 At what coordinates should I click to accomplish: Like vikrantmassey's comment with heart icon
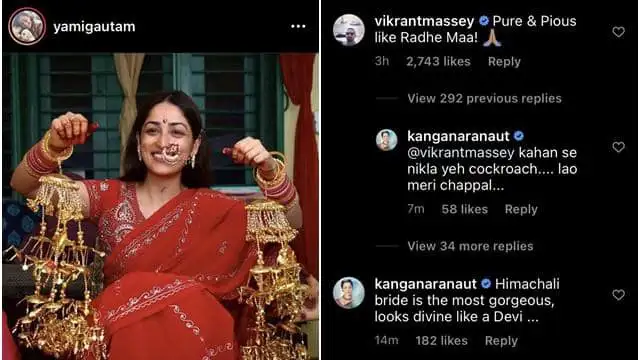coord(618,32)
